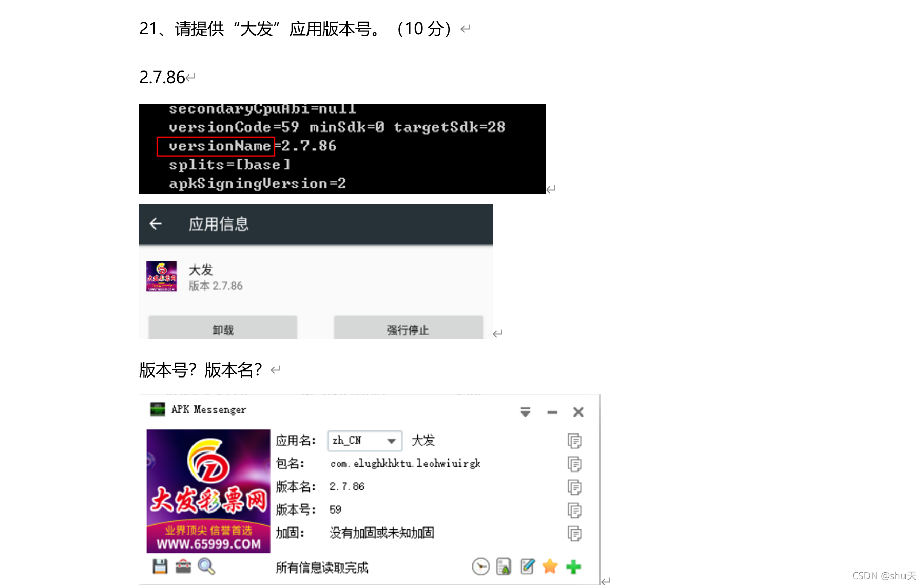
Task: Copy the 版本号 value with its copy icon
Action: coord(574,510)
